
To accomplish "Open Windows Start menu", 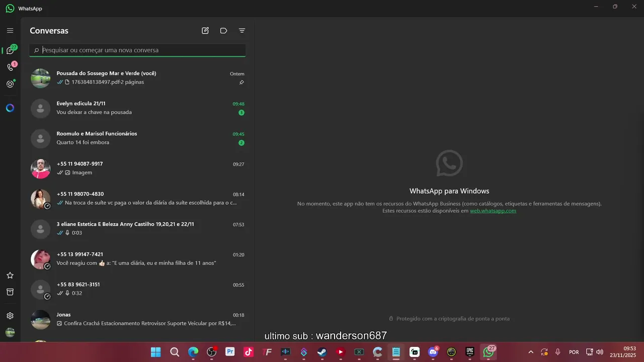I will click(x=156, y=352).
